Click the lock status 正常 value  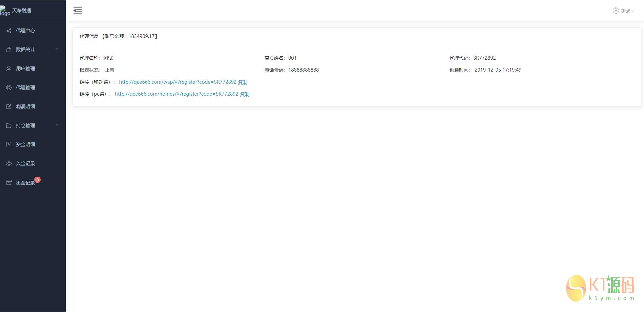click(x=109, y=70)
